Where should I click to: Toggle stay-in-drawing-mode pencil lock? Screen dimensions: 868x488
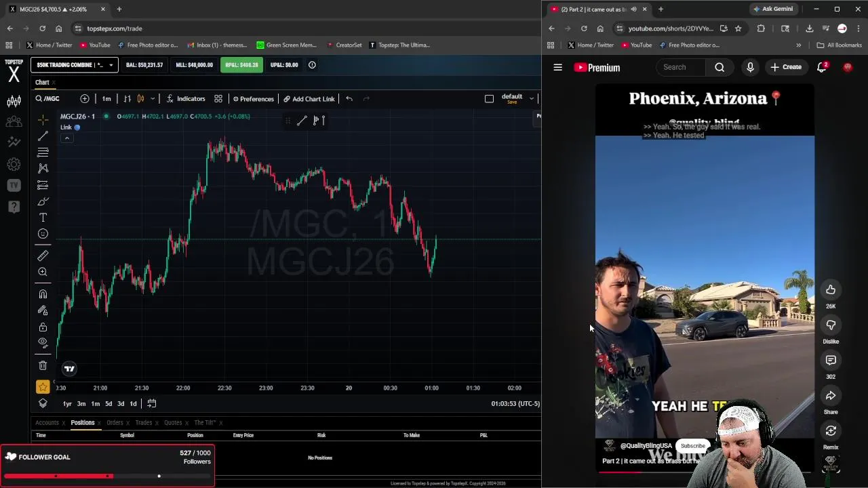point(43,310)
